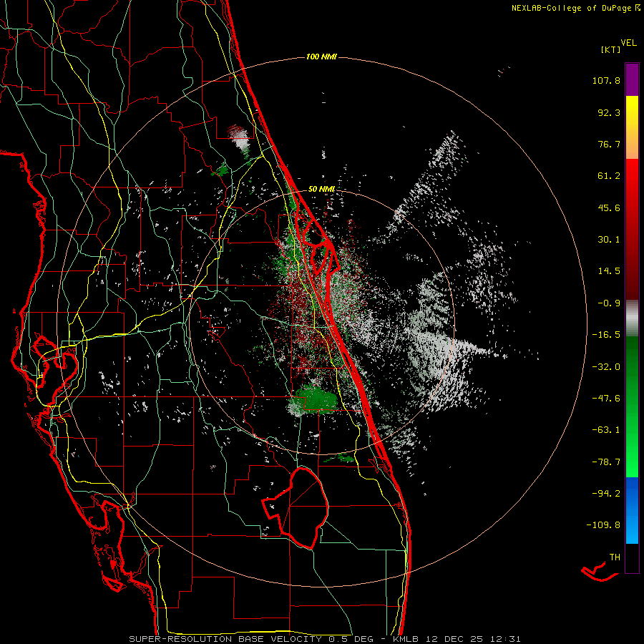This screenshot has width=644, height=644.
Task: Click the [KT] units label
Action: [x=611, y=49]
